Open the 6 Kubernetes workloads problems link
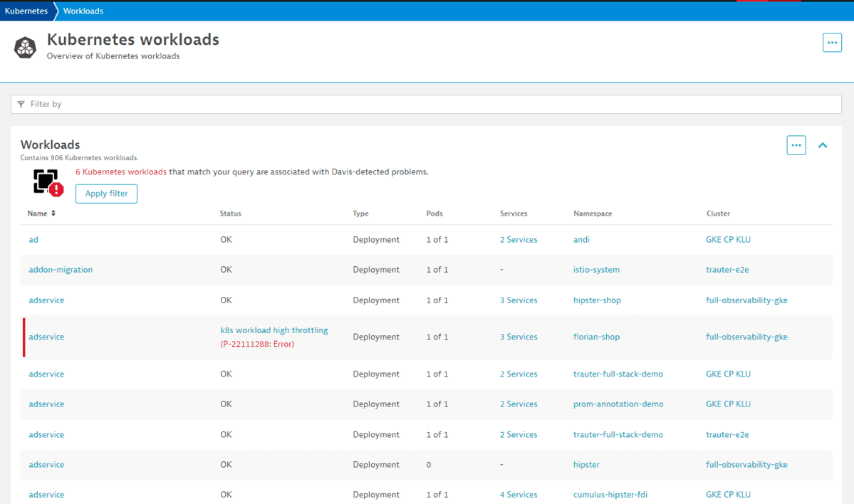This screenshot has height=504, width=854. pos(119,172)
